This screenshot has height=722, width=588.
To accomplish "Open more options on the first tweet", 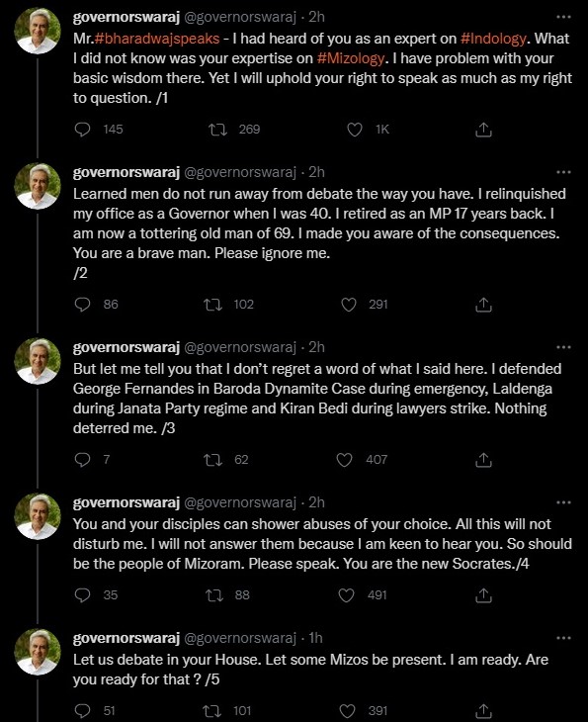I will pos(563,17).
